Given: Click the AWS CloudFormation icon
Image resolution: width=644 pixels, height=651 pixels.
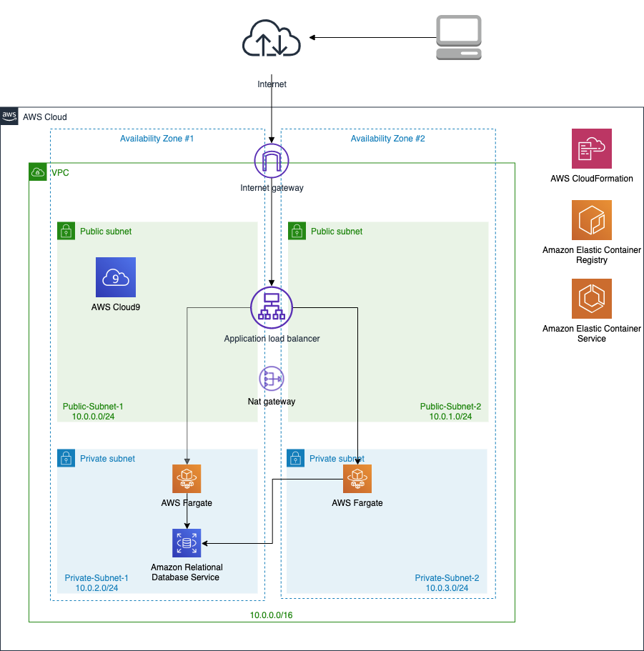Looking at the screenshot, I should coord(592,149).
